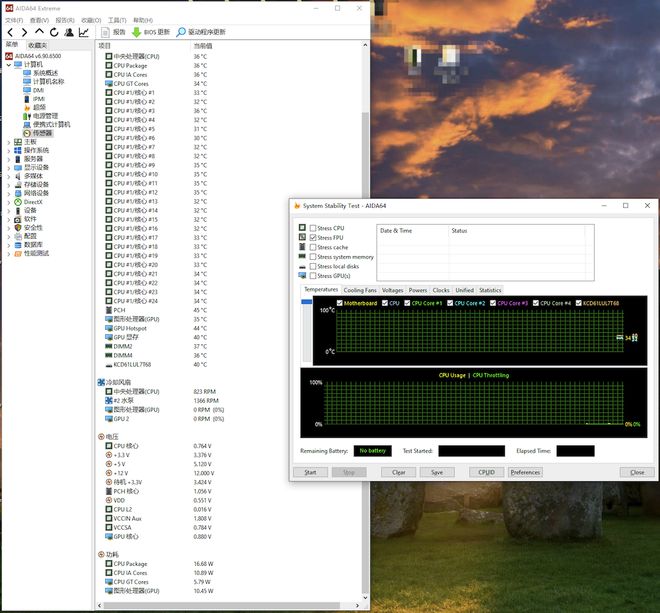Go forward with the right arrow toolbar icon
Image resolution: width=660 pixels, height=613 pixels.
pyautogui.click(x=24, y=32)
